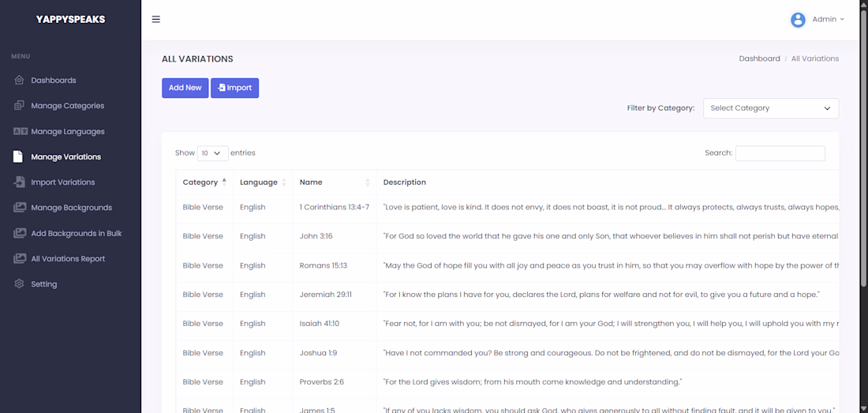Click the Manage Variations document icon
Image resolution: width=868 pixels, height=413 pixels.
[18, 156]
